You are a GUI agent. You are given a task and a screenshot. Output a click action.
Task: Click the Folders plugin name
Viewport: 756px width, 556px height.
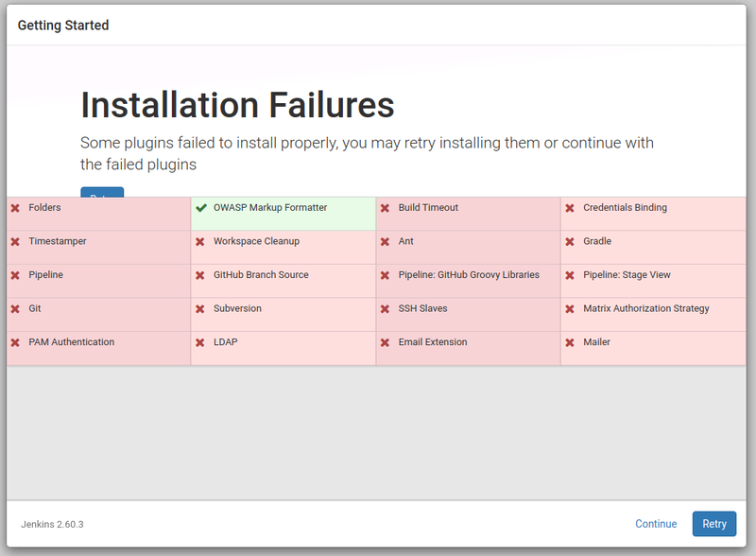click(x=44, y=207)
